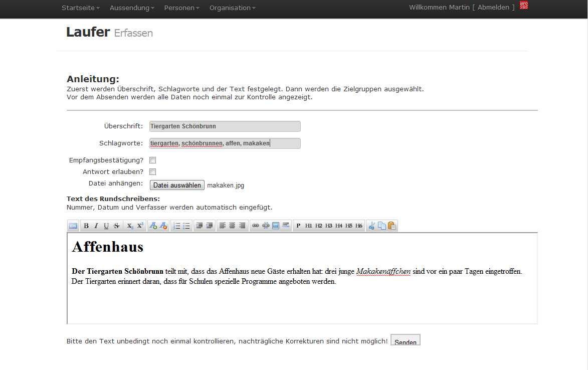Focus the Überschrift input field
The height and width of the screenshot is (370, 588).
click(x=225, y=126)
